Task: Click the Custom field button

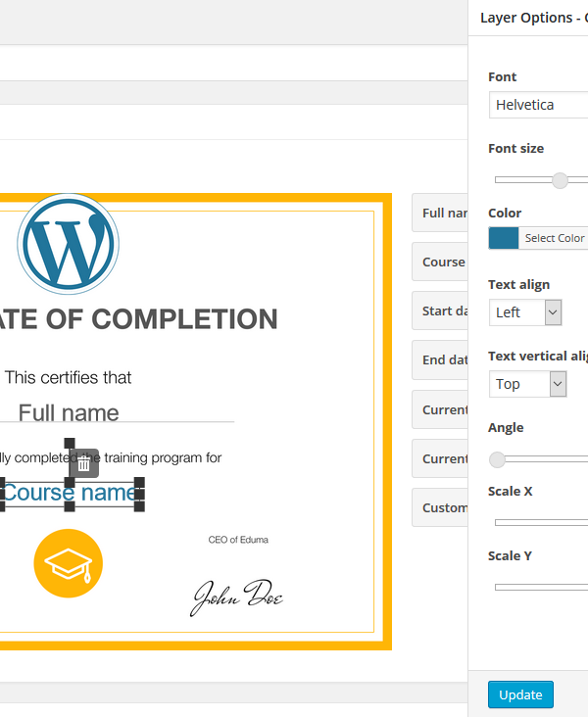Action: point(441,507)
